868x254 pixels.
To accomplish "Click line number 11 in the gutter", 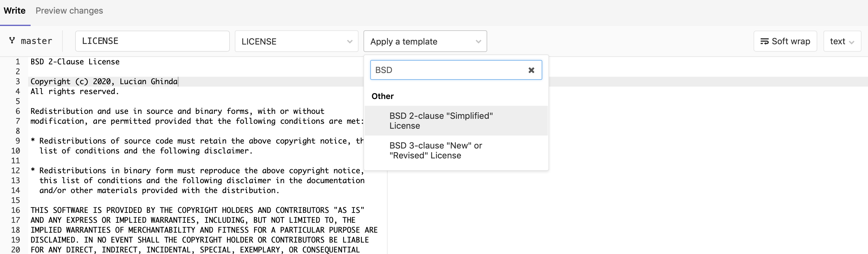I will pyautogui.click(x=15, y=161).
